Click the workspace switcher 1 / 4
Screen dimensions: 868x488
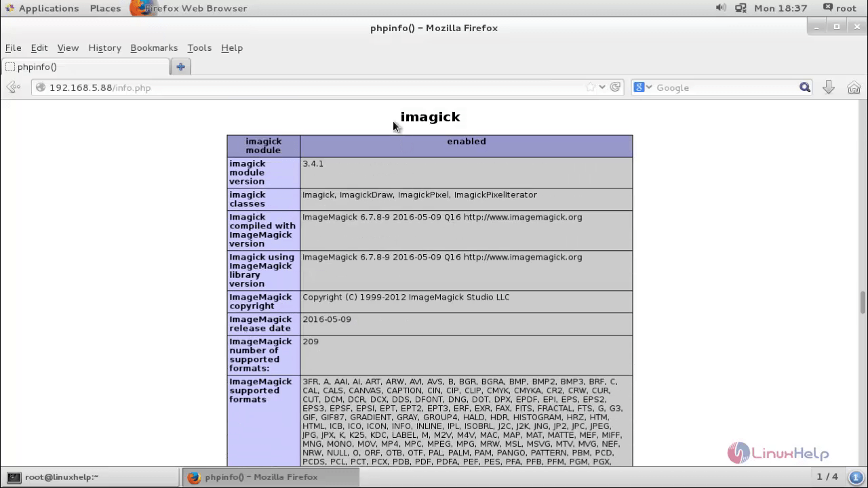click(x=827, y=477)
